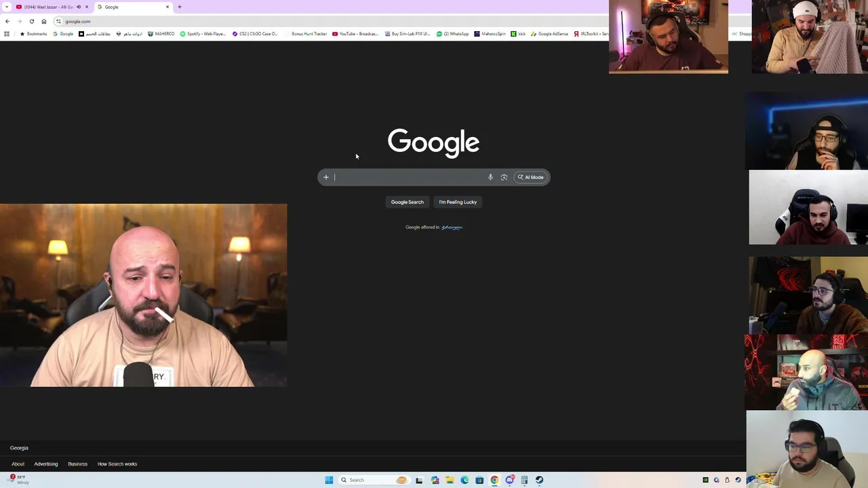Click NVIDIA tray icon

705,480
